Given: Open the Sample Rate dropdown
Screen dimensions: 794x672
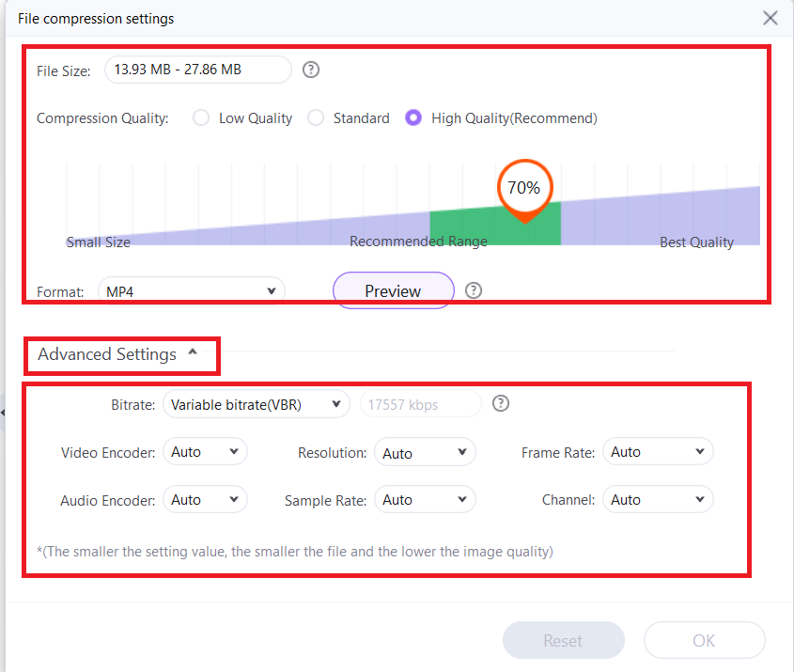Looking at the screenshot, I should pos(425,499).
